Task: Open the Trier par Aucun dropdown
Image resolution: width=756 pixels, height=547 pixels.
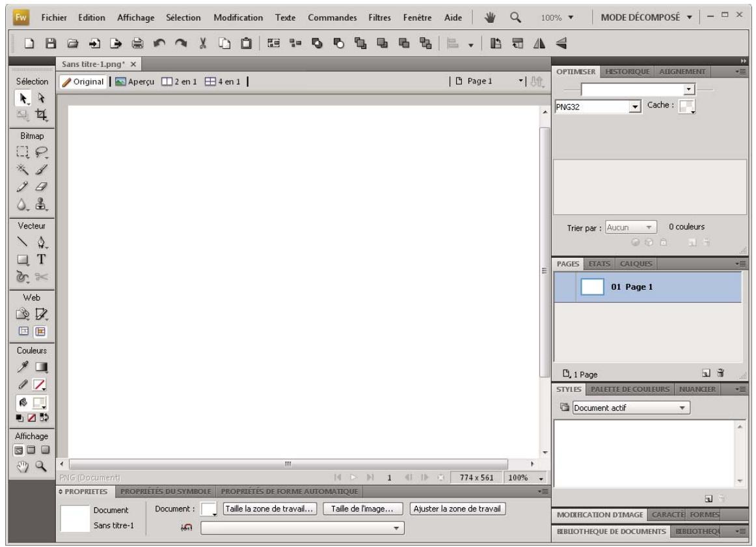Action: point(630,227)
